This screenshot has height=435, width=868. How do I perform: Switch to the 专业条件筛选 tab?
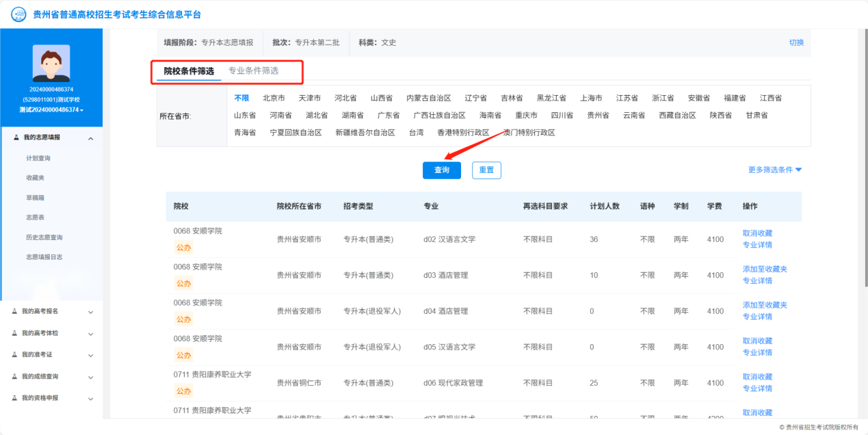coord(253,70)
